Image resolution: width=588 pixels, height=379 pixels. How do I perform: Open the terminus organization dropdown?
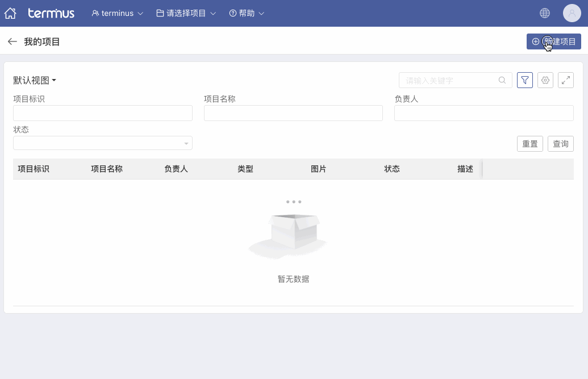tap(118, 13)
